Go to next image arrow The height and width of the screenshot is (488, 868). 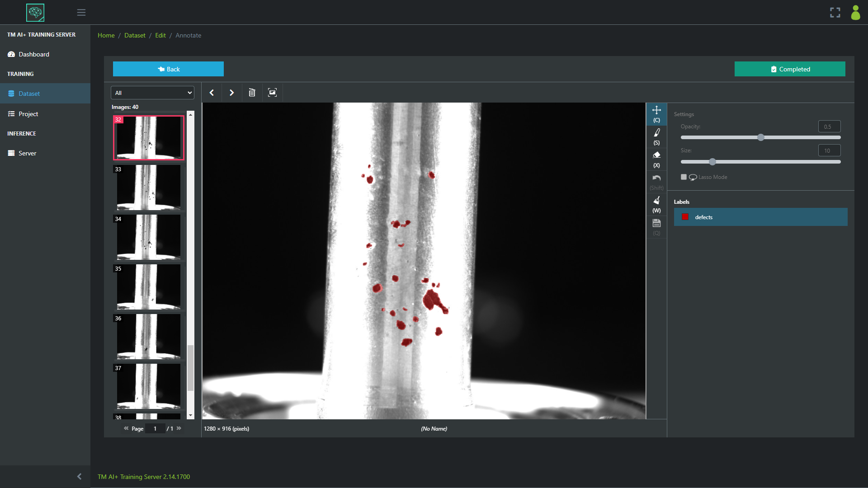231,93
